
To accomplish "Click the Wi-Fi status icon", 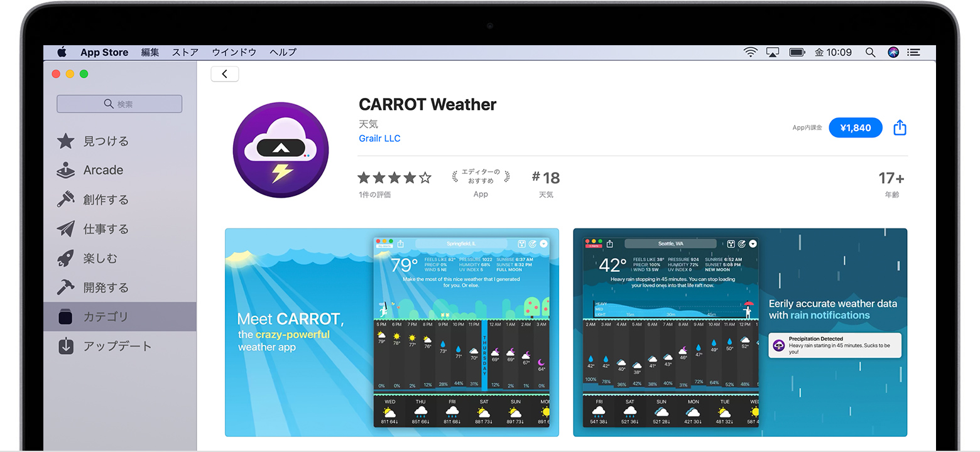I will click(751, 53).
